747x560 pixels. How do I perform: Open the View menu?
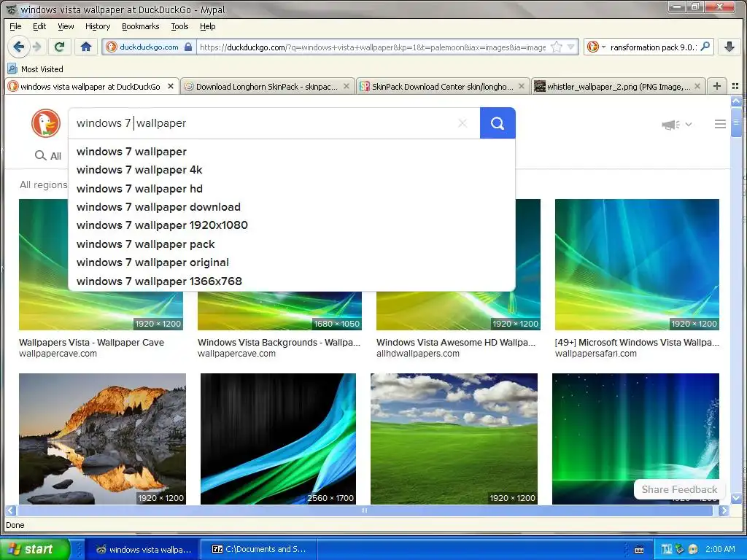coord(66,26)
